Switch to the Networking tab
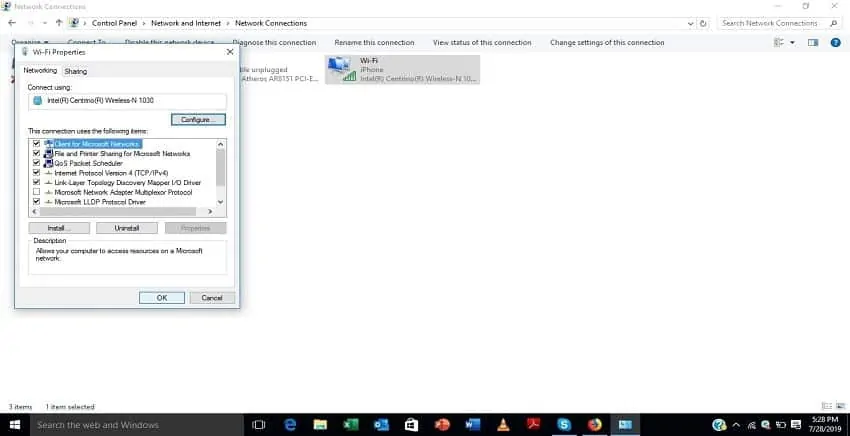850x436 pixels. point(40,70)
